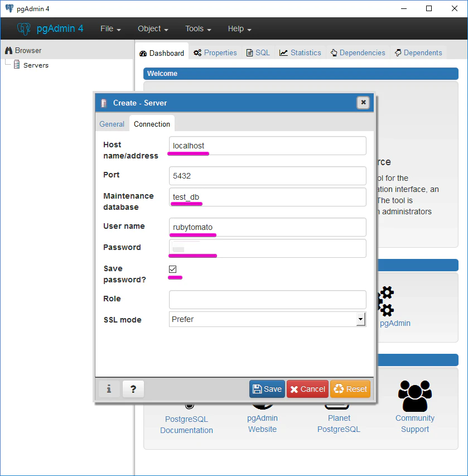Image resolution: width=468 pixels, height=476 pixels.
Task: Click the server icon in dialog title
Action: 104,103
